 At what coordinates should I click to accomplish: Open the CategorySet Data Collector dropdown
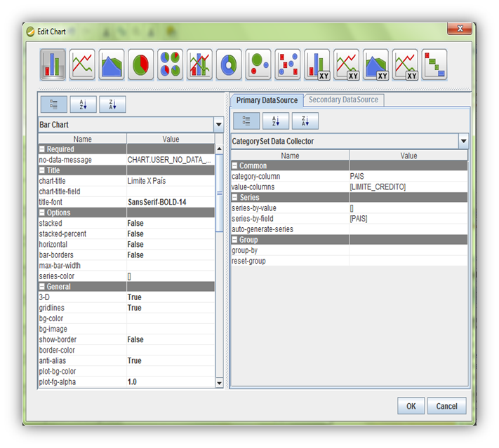463,142
